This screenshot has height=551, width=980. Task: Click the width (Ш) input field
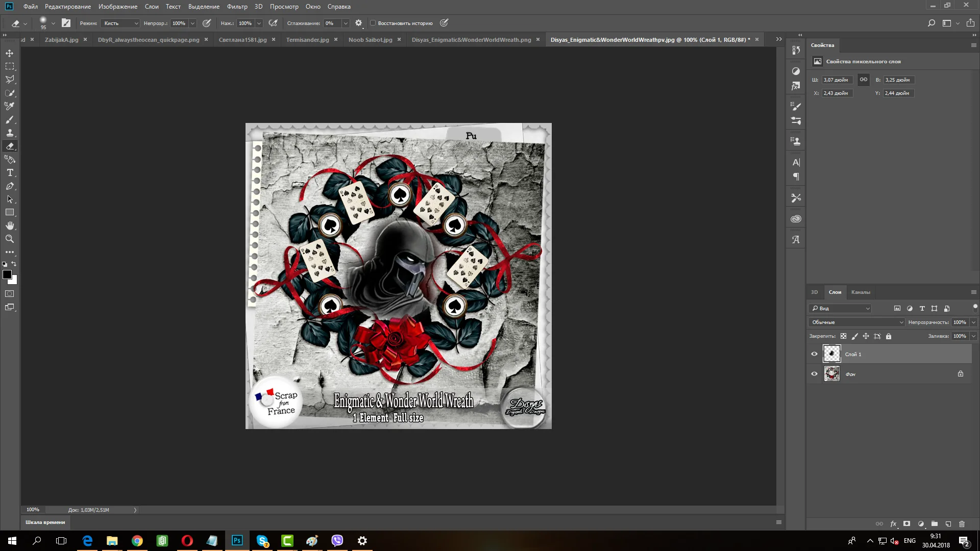(837, 80)
